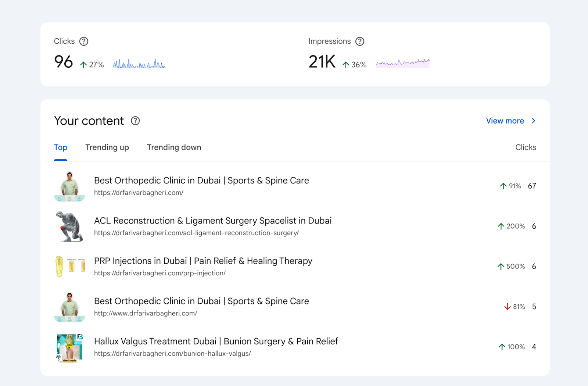Click the Clicks sparkline chart
The height and width of the screenshot is (386, 588).
click(x=139, y=64)
